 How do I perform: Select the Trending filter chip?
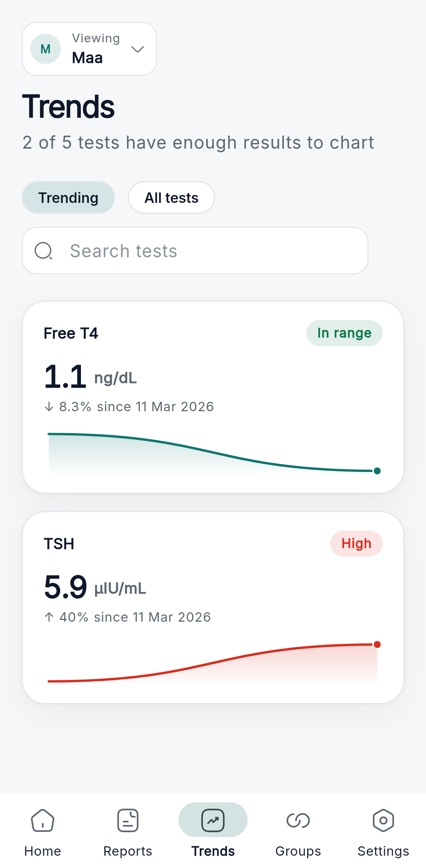68,197
